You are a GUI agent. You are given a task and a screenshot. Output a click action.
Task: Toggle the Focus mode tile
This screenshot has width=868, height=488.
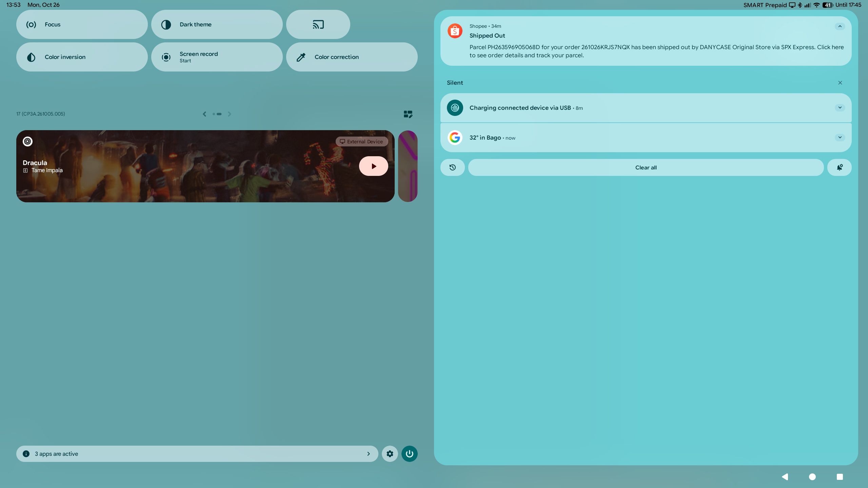pos(82,24)
